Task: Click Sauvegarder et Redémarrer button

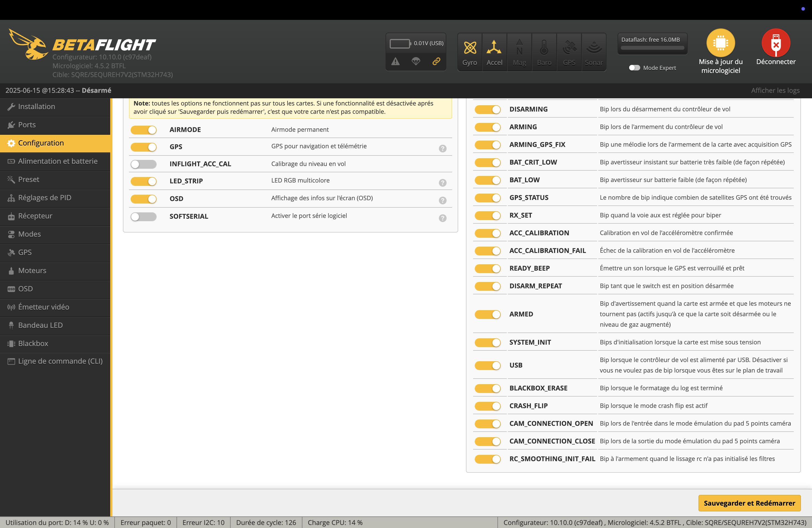Action: click(x=749, y=503)
